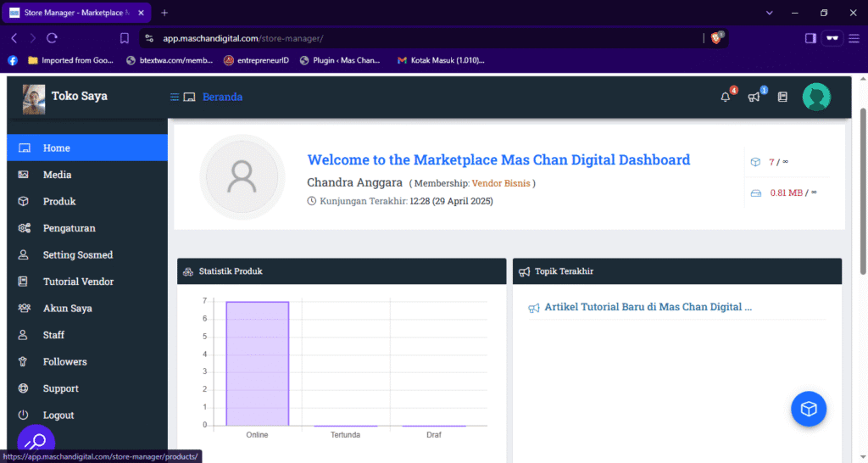
Task: Toggle the sidebar hamburger menu icon
Action: point(175,97)
